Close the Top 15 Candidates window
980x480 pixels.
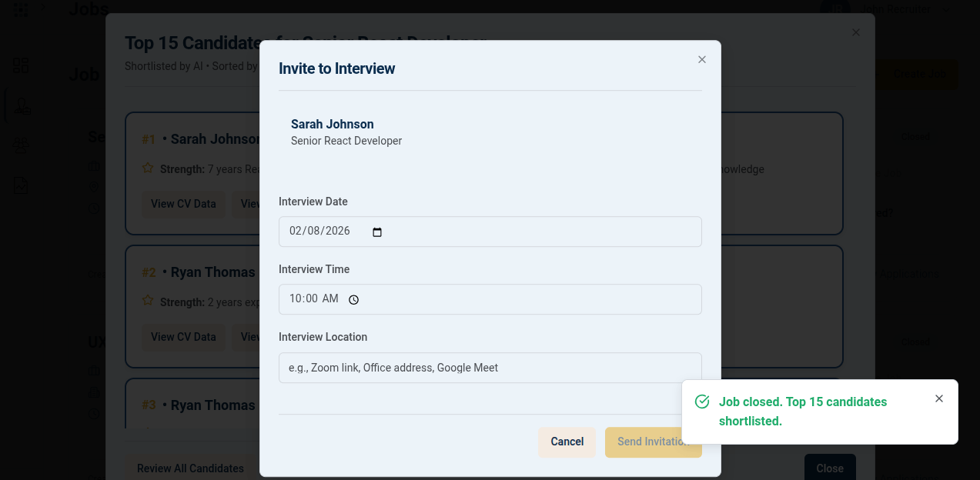[856, 32]
